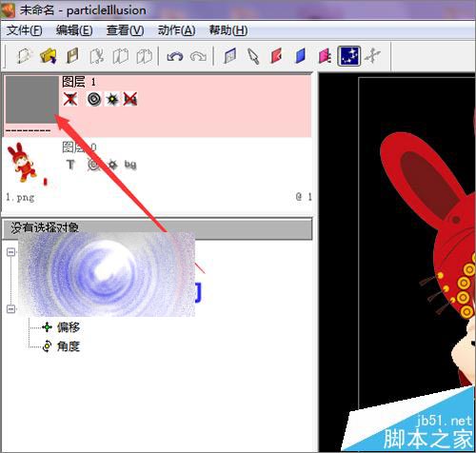Screen dimensions: 476x453
Task: Collapse the upper tree node minus box
Action: (11, 252)
